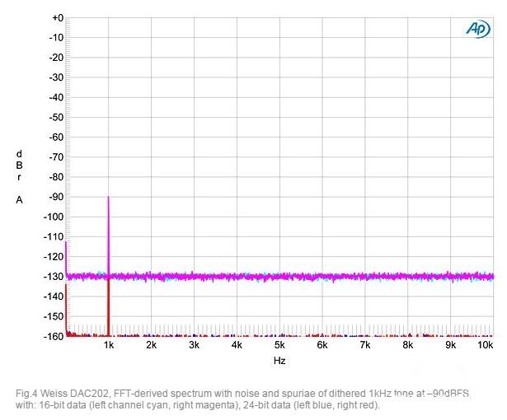Click the dBr A vertical axis title
The width and height of the screenshot is (507, 420).
(20, 177)
